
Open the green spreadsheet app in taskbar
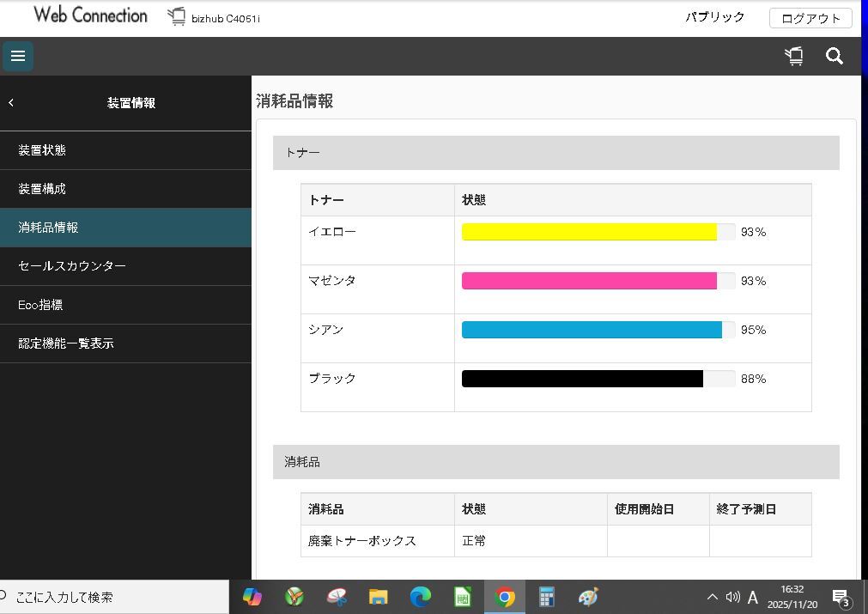pos(463,597)
